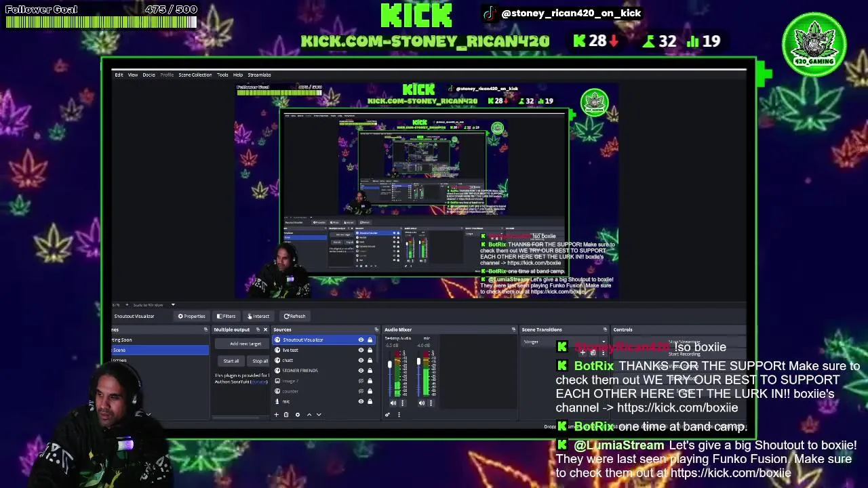
Task: Pop out the Multiple output dock
Action: [258, 329]
